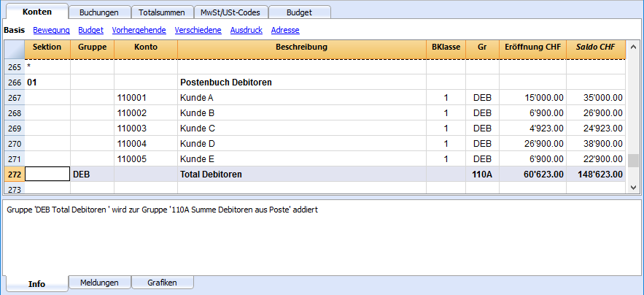
Task: Click the Verschiedene view link
Action: point(198,30)
